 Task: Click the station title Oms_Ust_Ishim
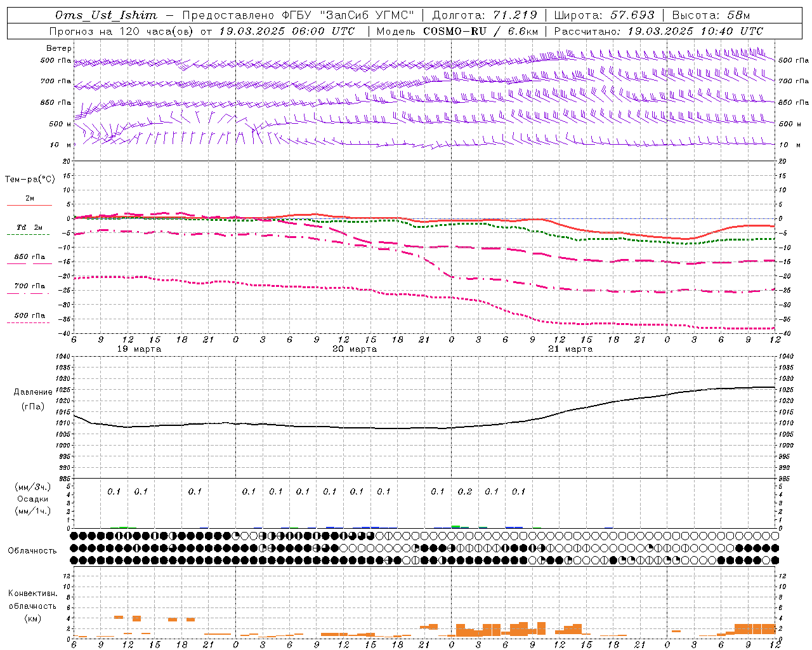106,15
